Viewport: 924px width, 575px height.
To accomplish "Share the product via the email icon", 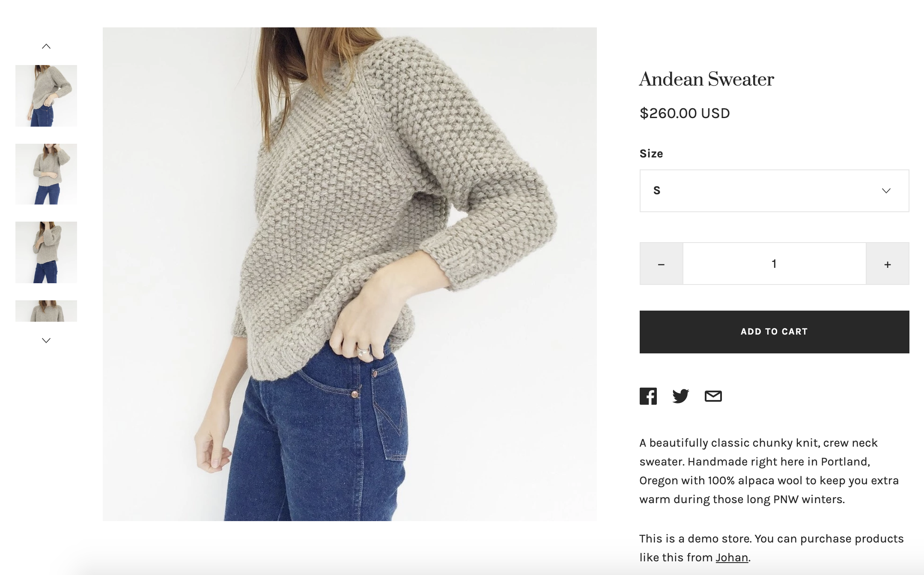I will click(x=713, y=396).
